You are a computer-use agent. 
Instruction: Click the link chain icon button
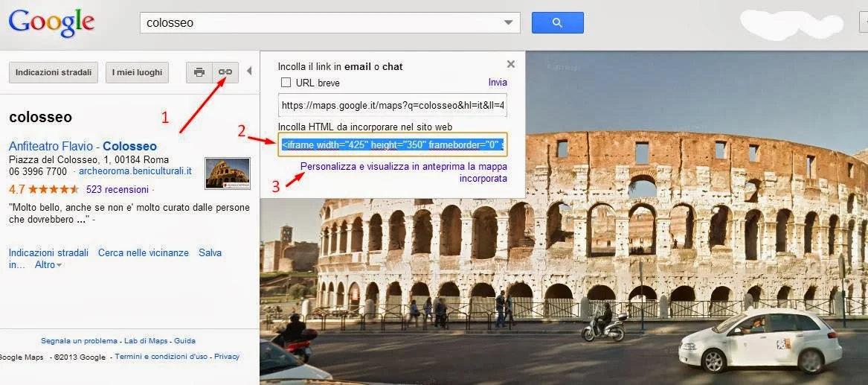[x=225, y=72]
